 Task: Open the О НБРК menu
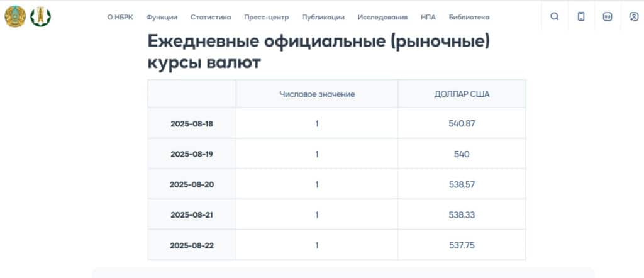120,17
